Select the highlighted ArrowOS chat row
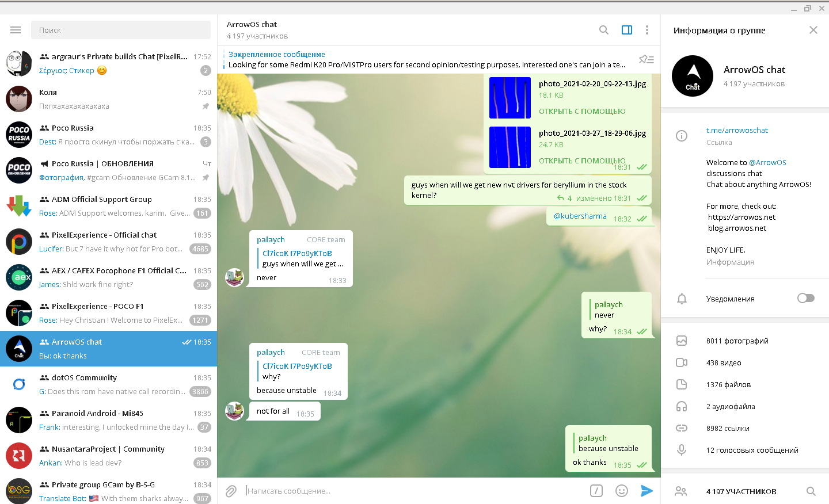Screen dimensions: 829x504 click(108, 349)
